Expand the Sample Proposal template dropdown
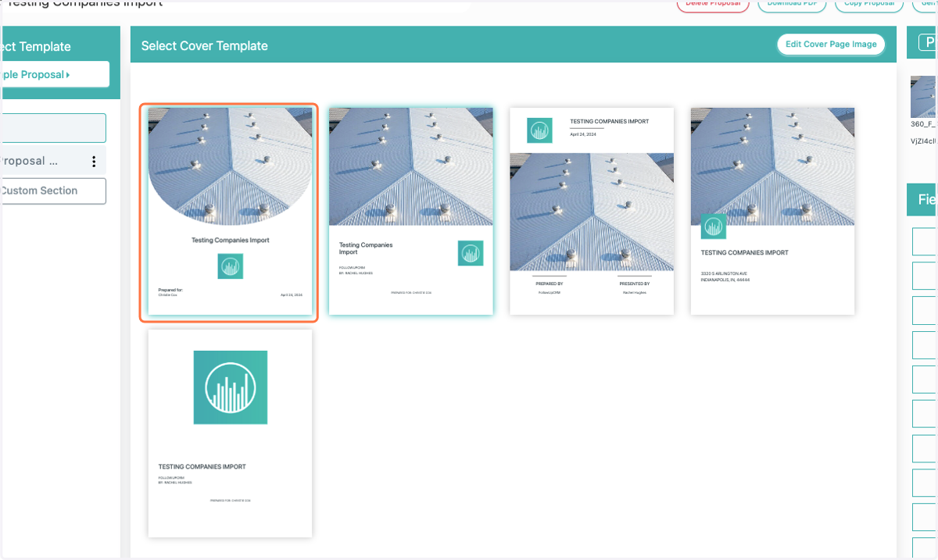The height and width of the screenshot is (560, 938). 53,75
